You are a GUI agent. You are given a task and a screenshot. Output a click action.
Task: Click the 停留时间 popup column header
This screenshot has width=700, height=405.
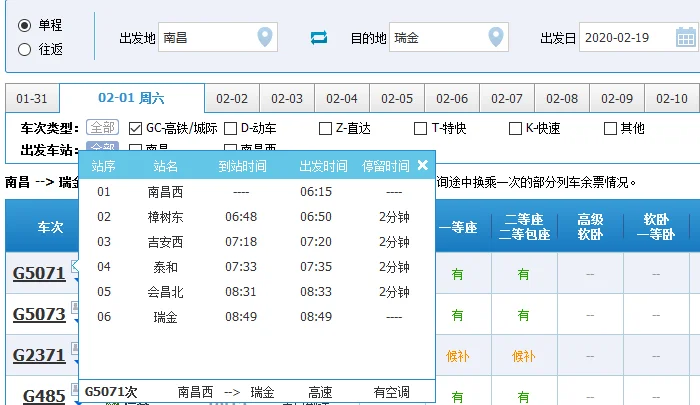tap(386, 166)
